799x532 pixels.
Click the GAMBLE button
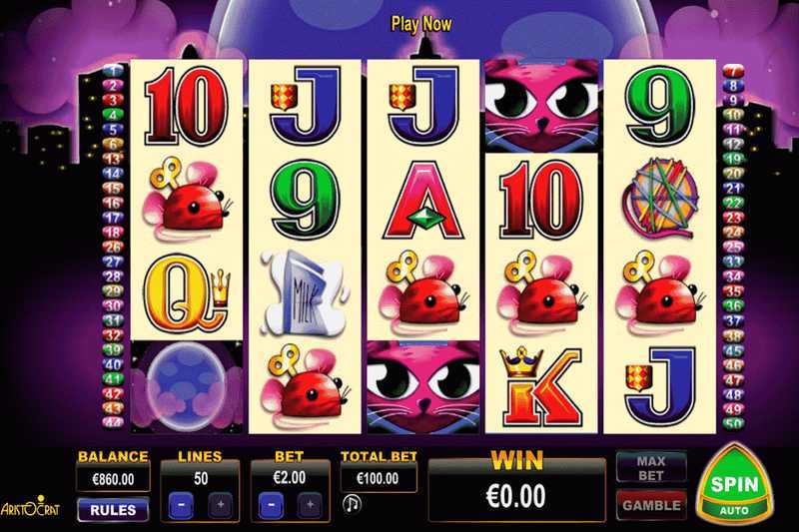(651, 505)
